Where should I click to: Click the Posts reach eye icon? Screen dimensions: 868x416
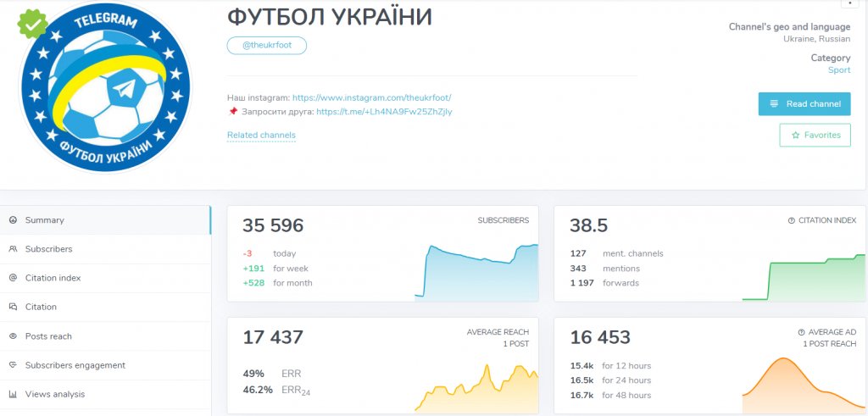click(13, 336)
